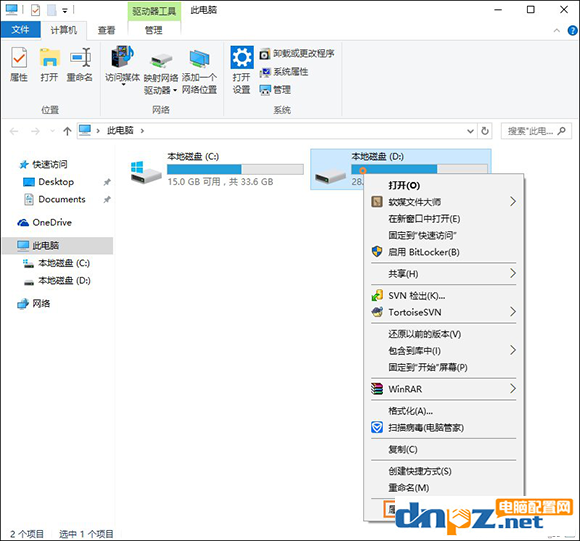The height and width of the screenshot is (541, 580).
Task: Collapse the ribbon with the chevron
Action: (557, 31)
